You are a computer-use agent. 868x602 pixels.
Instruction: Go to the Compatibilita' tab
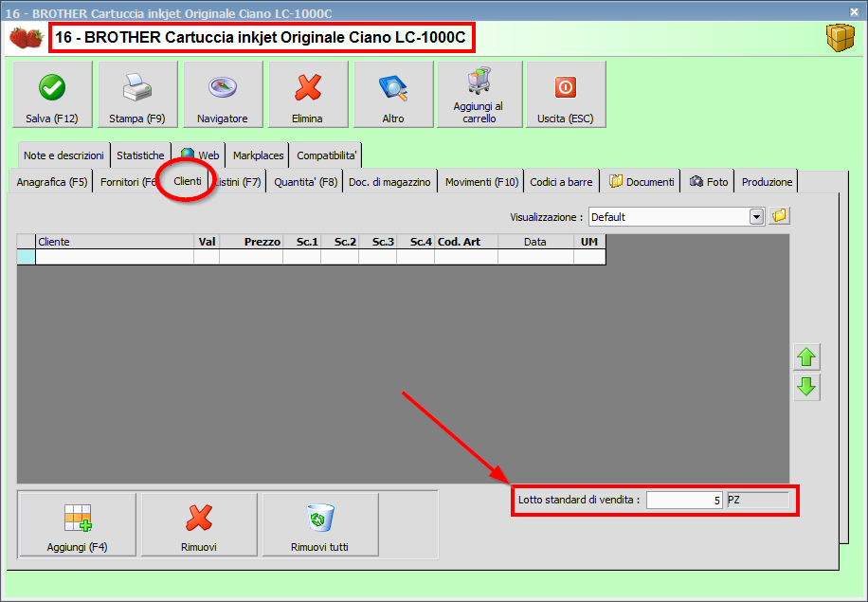click(327, 155)
